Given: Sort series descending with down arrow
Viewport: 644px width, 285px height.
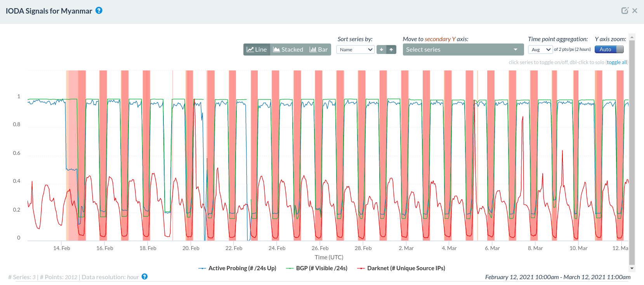Looking at the screenshot, I should (382, 50).
